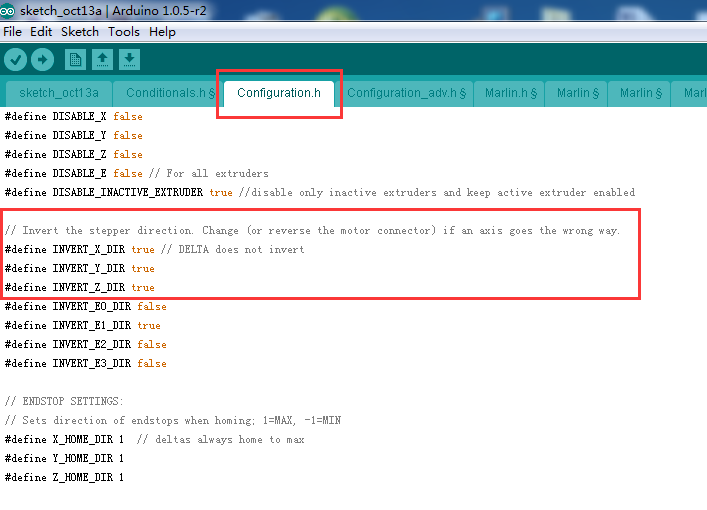This screenshot has width=707, height=510.
Task: Click the Verify checkmark icon
Action: (x=15, y=60)
